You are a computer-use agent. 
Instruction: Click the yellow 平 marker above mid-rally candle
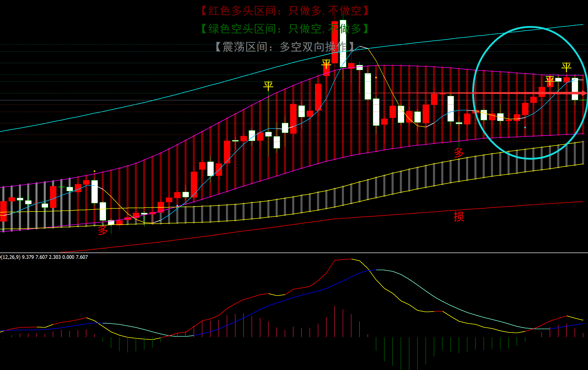pos(268,86)
